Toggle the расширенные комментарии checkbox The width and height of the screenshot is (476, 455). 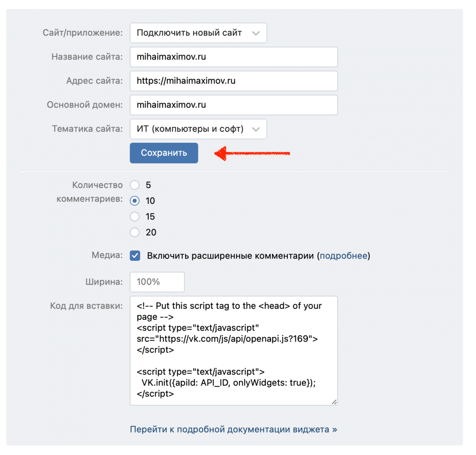135,256
